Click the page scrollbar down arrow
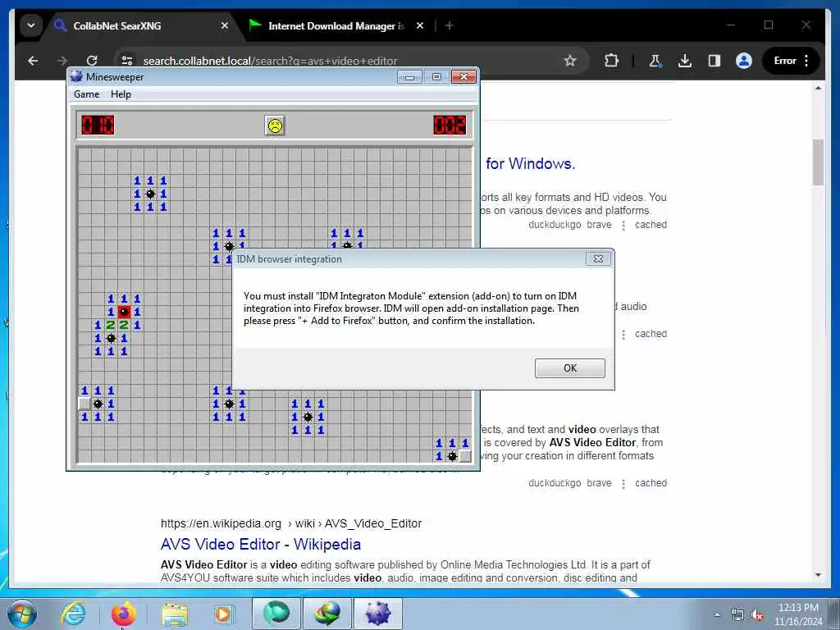The image size is (840, 630). point(818,575)
